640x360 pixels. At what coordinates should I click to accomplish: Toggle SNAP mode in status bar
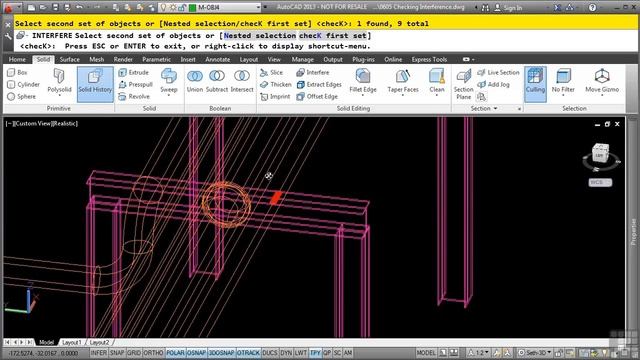click(x=117, y=353)
